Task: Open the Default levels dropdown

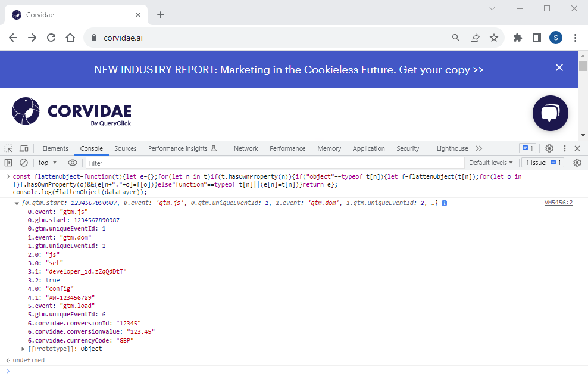Action: point(491,163)
